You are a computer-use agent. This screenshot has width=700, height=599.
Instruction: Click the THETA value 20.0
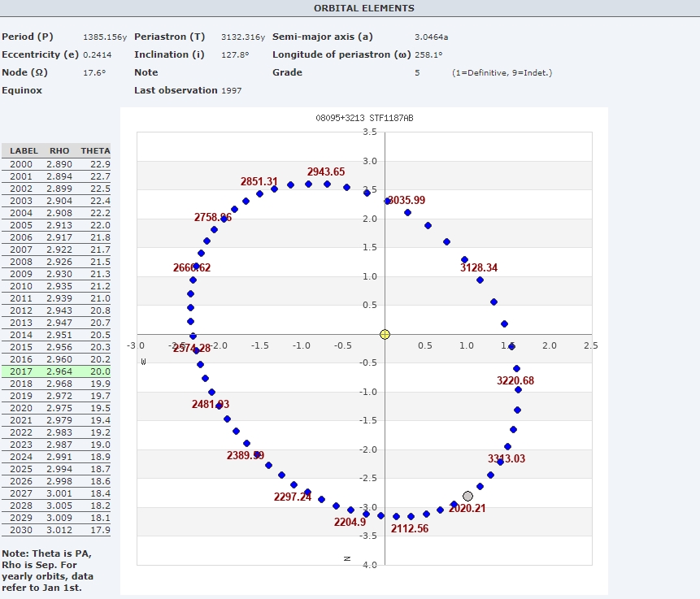(100, 371)
